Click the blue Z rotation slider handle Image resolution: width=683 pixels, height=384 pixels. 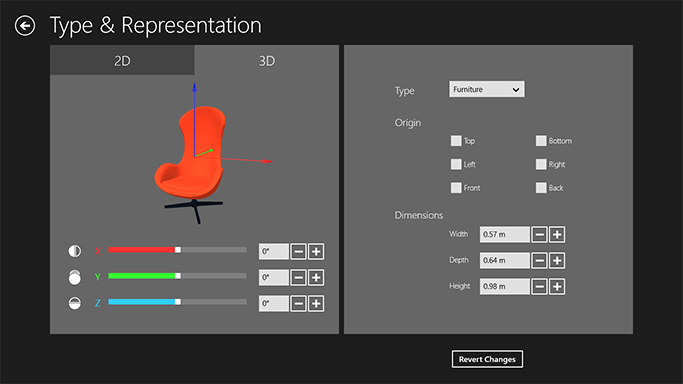click(178, 302)
